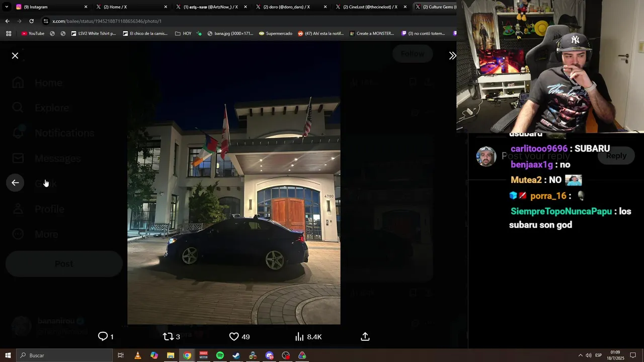The image size is (644, 362).
Task: Open Ahí esta la notif... Reddit bookmark
Action: click(x=320, y=34)
